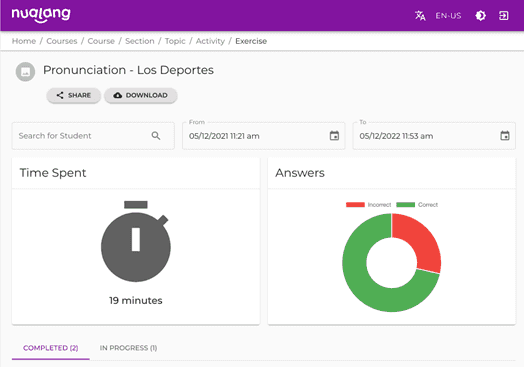Image resolution: width=524 pixels, height=367 pixels.
Task: Click the Pronunciation - Los Deportes title
Action: (128, 70)
